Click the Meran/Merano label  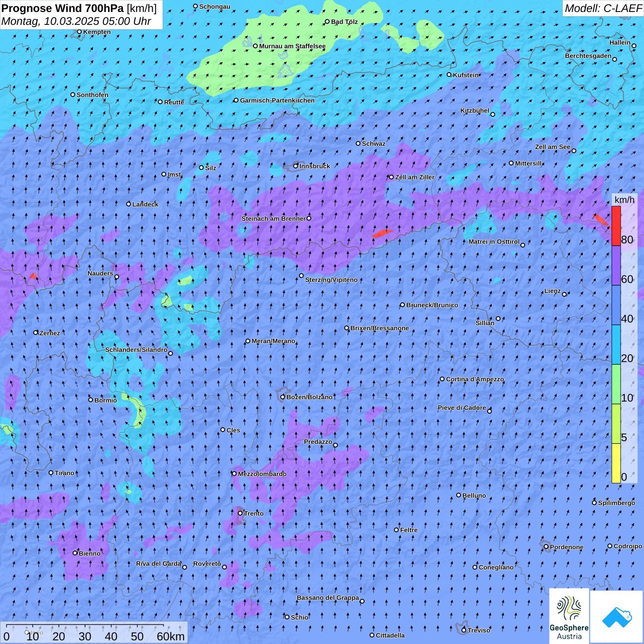pyautogui.click(x=273, y=341)
